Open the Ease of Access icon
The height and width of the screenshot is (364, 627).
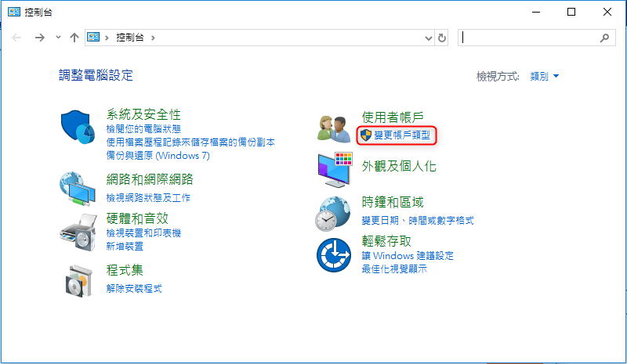click(335, 255)
